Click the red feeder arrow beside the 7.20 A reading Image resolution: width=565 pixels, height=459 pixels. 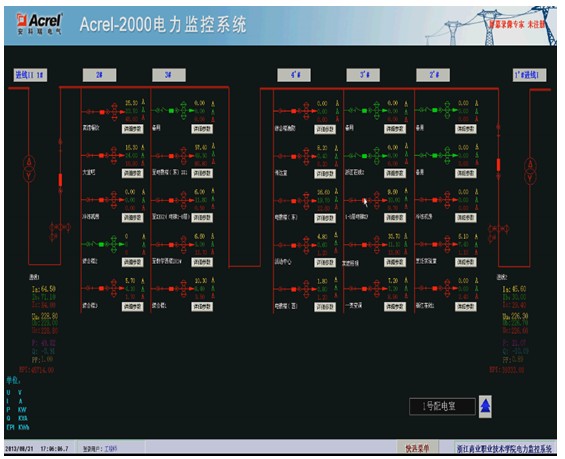pos(384,289)
